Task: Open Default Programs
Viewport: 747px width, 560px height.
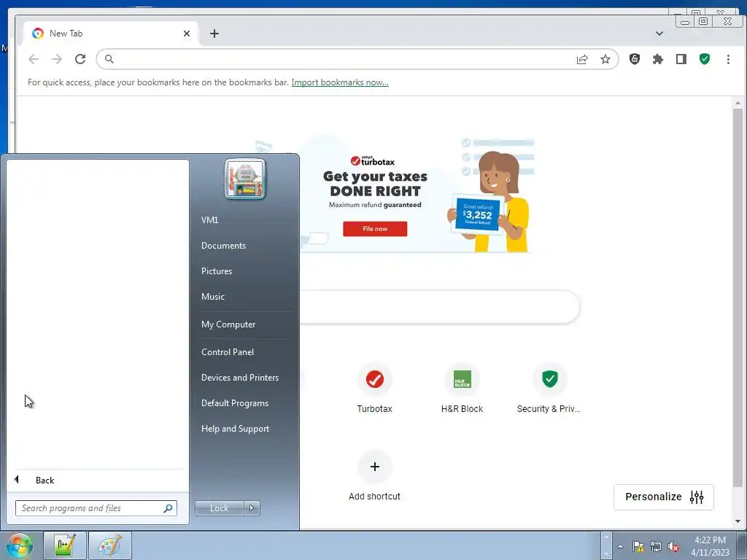Action: click(235, 402)
